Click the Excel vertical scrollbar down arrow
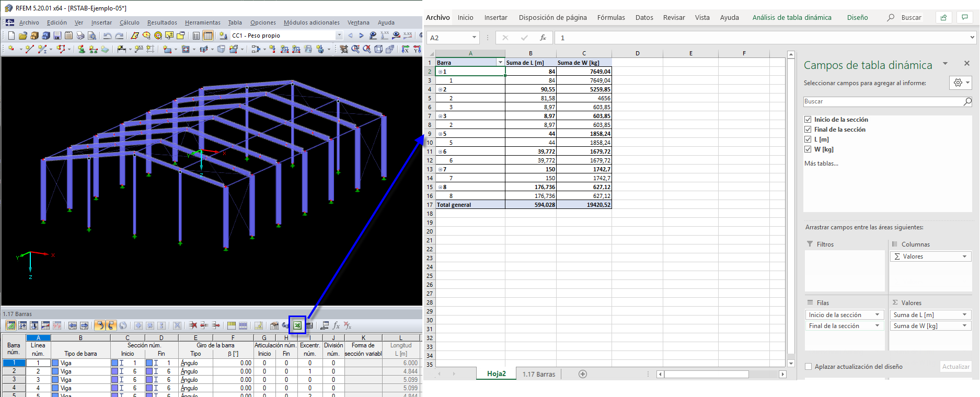 point(791,364)
